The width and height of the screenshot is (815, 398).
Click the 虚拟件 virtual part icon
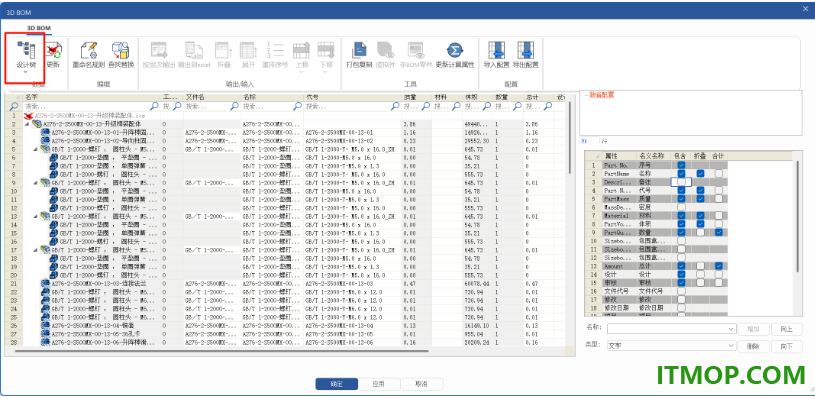click(x=386, y=51)
